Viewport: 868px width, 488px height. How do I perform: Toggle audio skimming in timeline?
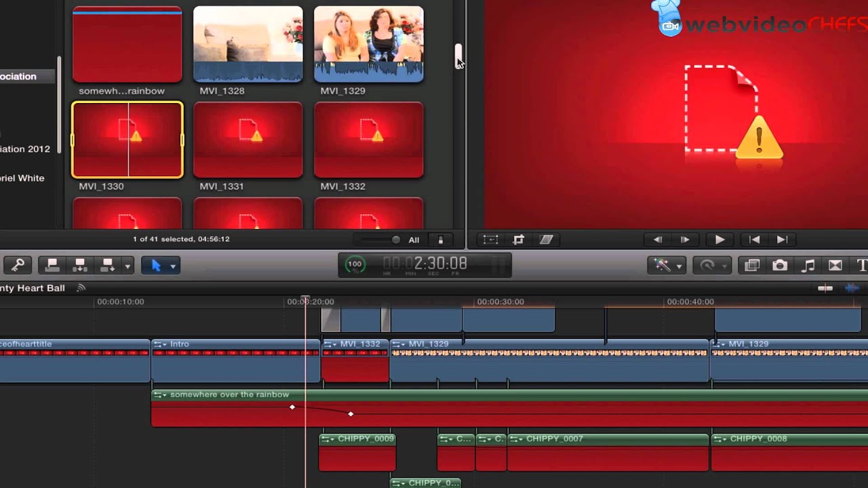[852, 288]
